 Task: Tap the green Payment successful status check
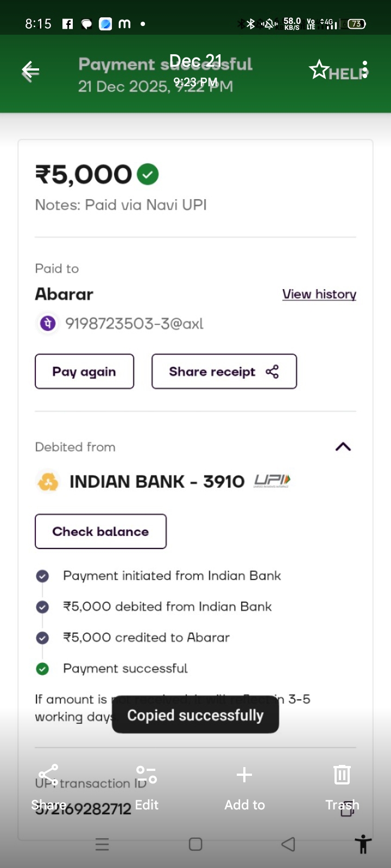(42, 669)
